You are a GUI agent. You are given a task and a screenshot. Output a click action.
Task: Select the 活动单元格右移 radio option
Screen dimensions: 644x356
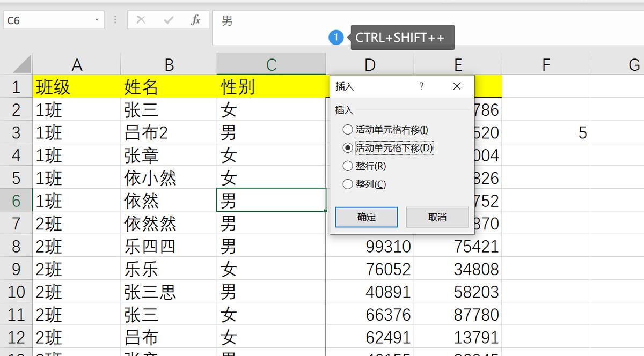tap(347, 129)
